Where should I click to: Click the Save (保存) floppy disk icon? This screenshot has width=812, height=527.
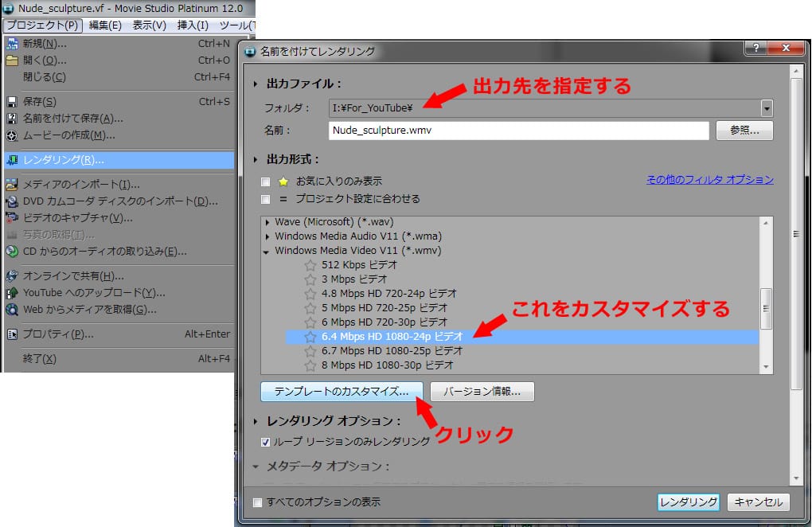(12, 102)
